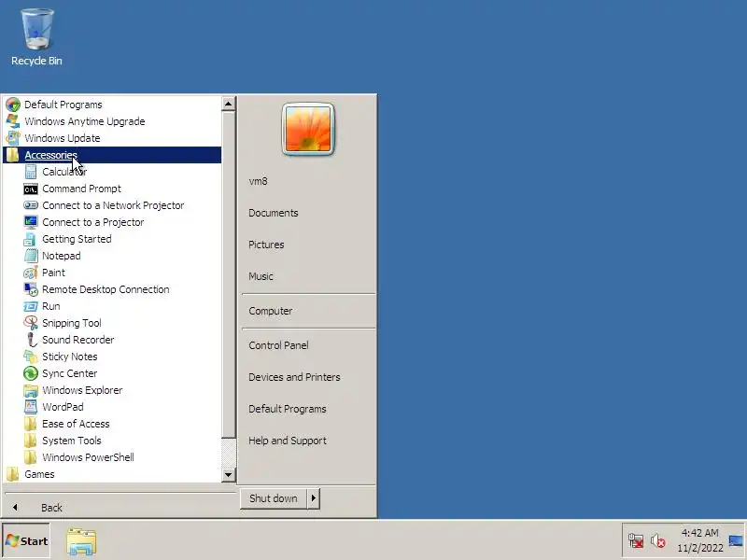Click the network status tray icon
This screenshot has width=747, height=560.
coord(636,541)
